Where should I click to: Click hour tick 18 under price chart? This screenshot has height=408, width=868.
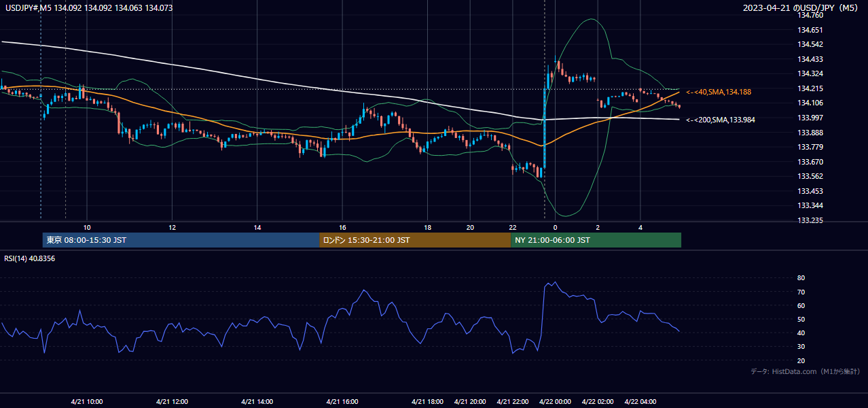coord(427,227)
